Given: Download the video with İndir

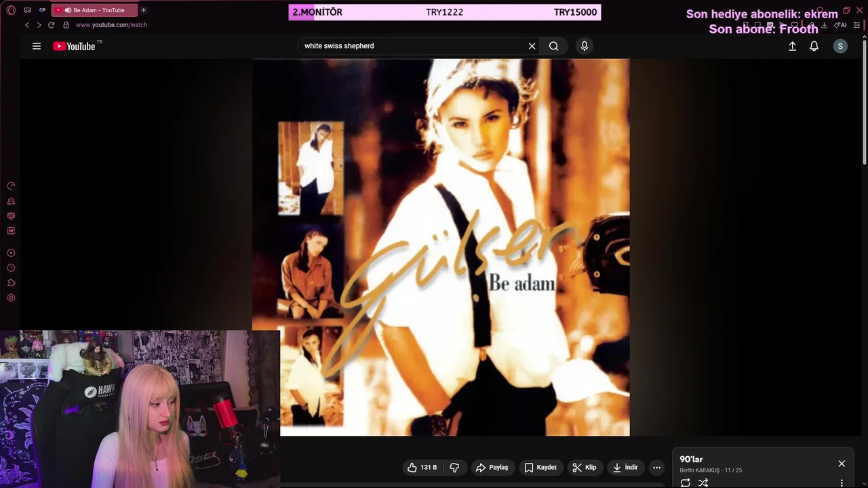Looking at the screenshot, I should [x=625, y=467].
